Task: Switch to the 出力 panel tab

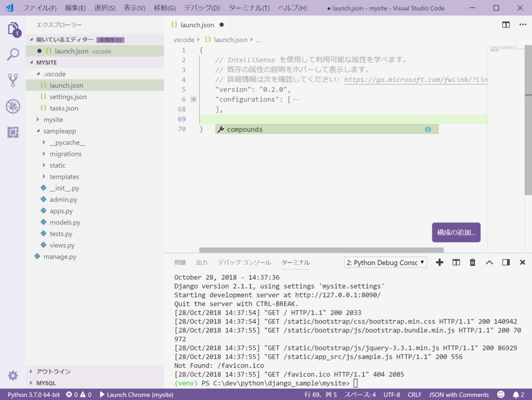Action: [202, 262]
